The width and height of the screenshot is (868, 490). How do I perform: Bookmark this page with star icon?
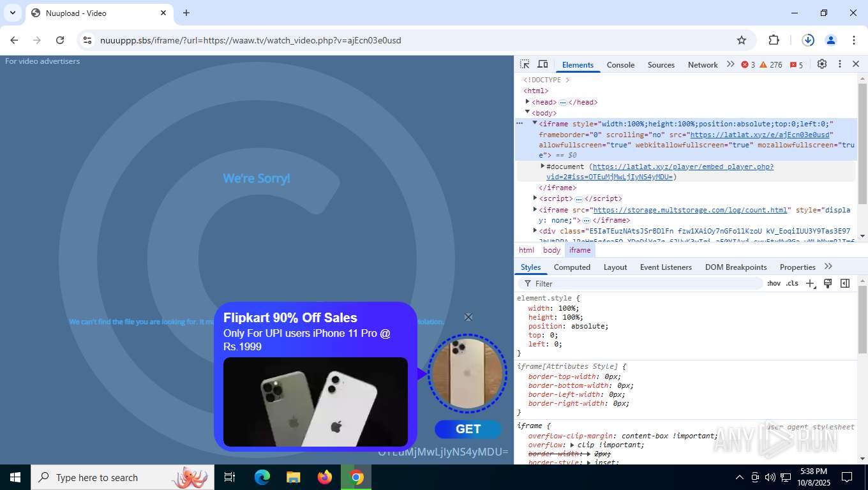click(x=742, y=40)
